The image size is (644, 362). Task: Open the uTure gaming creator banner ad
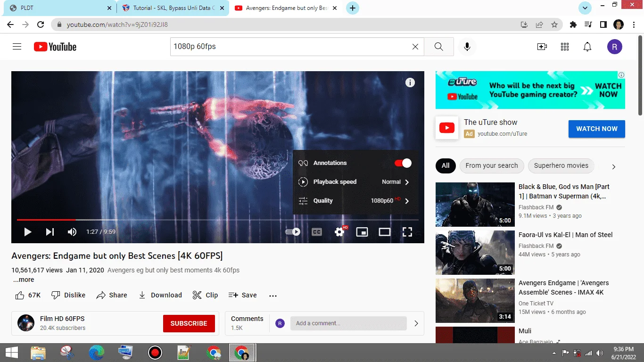[x=530, y=90]
